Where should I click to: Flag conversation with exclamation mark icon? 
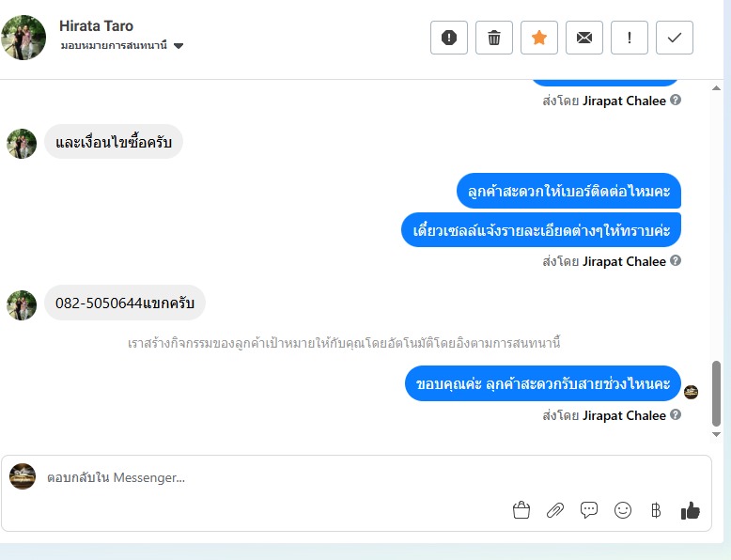pyautogui.click(x=630, y=38)
